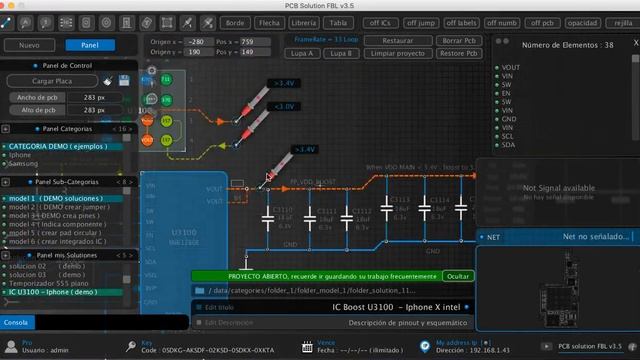Viewport: 640px width, 360px height.
Task: Select the second probe tool in the toolbar
Action: tap(208, 23)
